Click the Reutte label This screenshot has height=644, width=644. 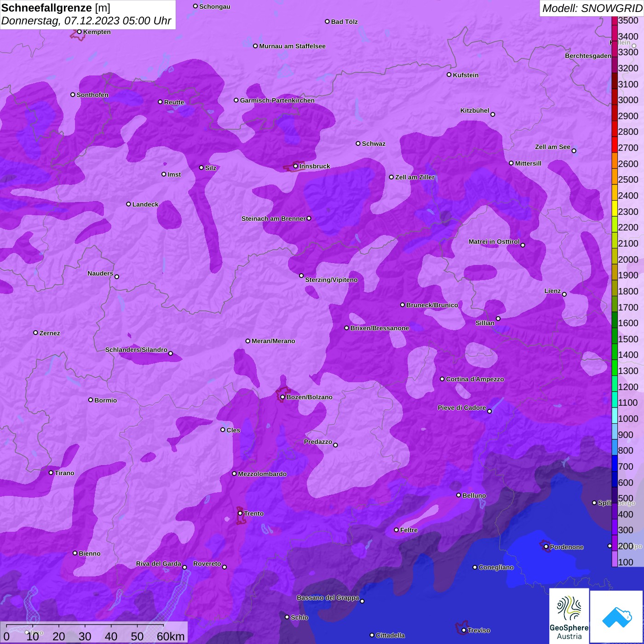tap(174, 102)
